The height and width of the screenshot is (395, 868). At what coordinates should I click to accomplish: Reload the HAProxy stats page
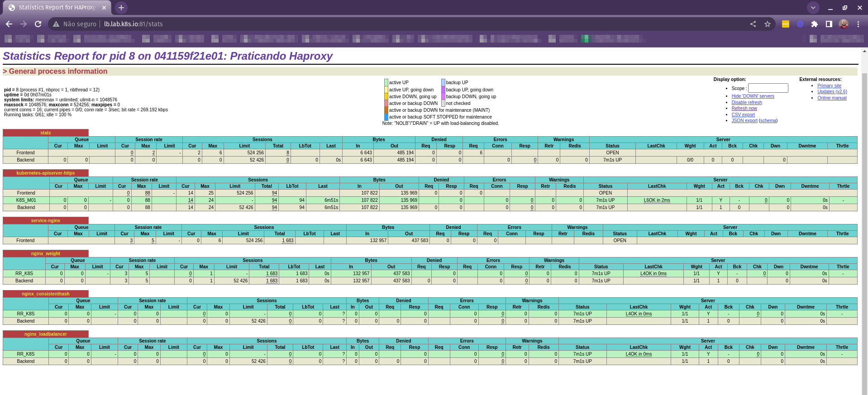(38, 24)
